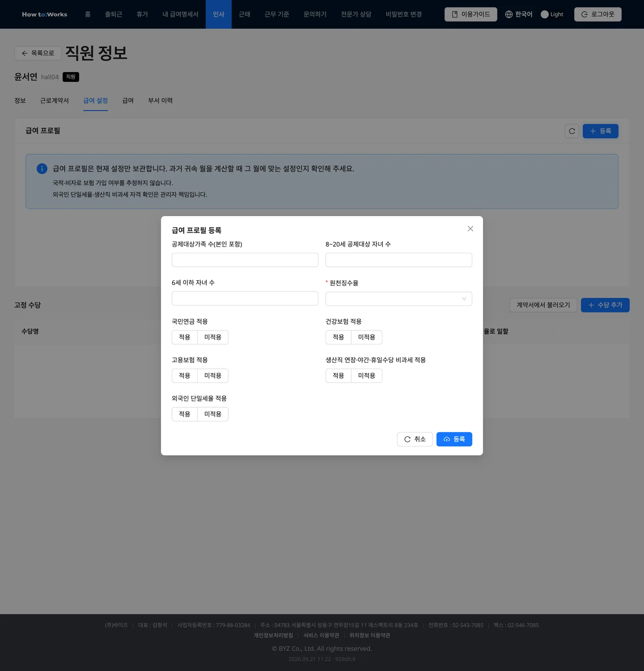Select 적용 for 고용보험 적용
The image size is (644, 671).
click(184, 376)
